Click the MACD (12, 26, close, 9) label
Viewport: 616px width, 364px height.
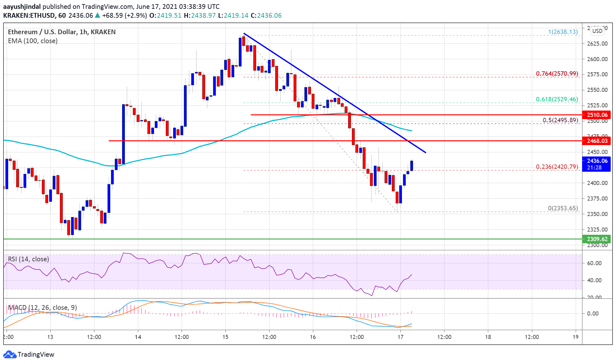point(42,308)
